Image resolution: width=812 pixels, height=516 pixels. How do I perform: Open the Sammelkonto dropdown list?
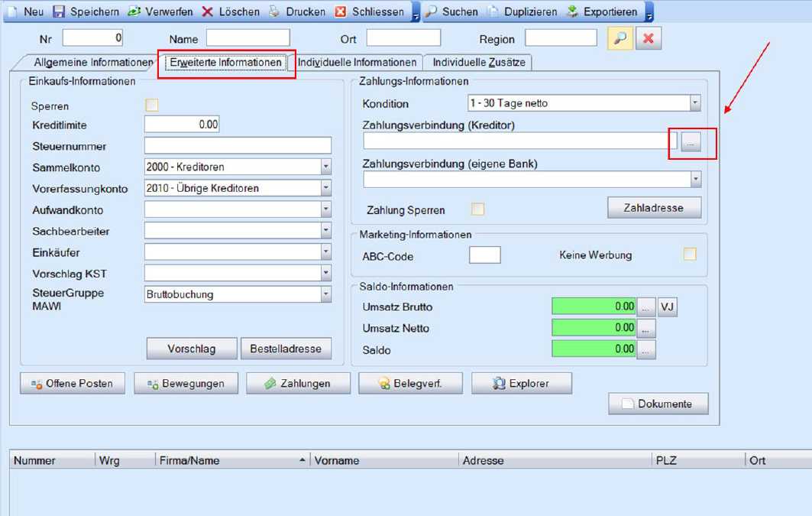[x=325, y=167]
